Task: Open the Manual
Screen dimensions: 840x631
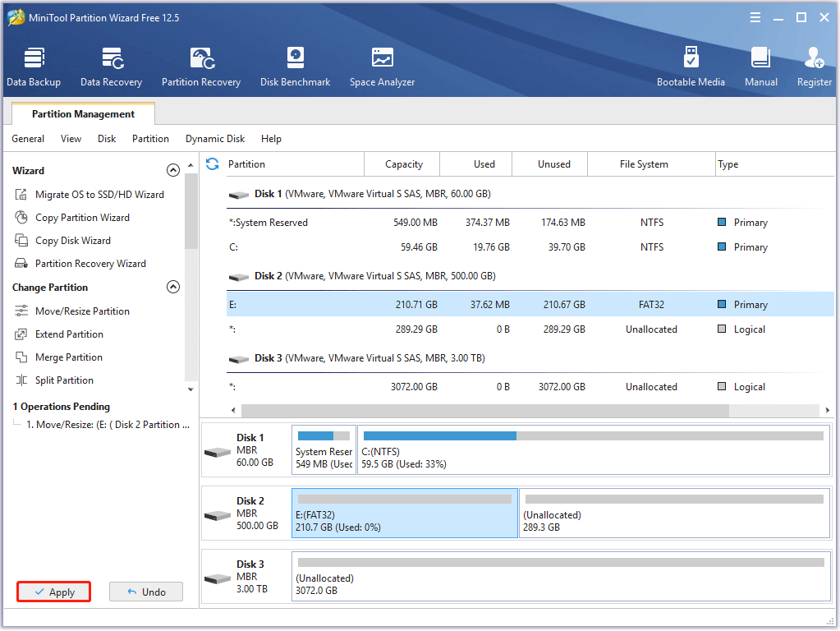Action: (x=760, y=67)
